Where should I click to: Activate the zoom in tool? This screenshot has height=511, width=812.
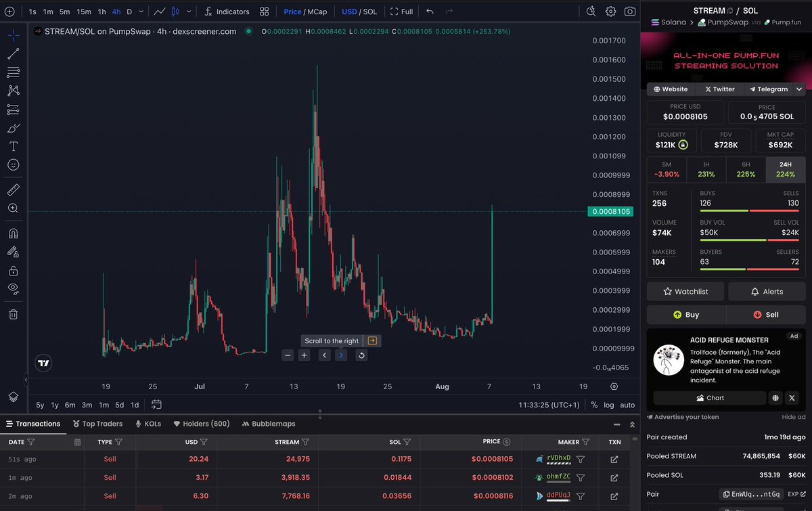click(14, 208)
